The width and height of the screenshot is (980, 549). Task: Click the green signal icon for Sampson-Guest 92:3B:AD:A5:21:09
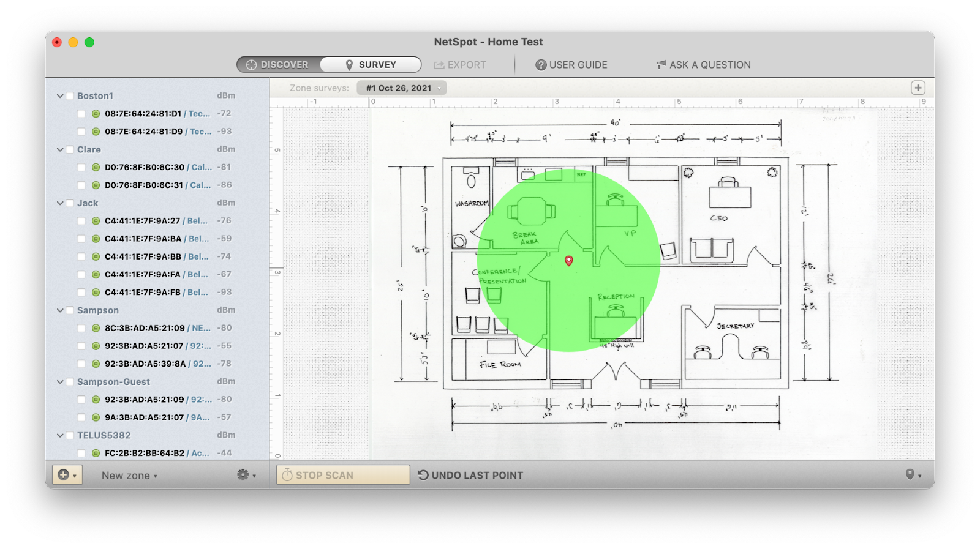96,400
